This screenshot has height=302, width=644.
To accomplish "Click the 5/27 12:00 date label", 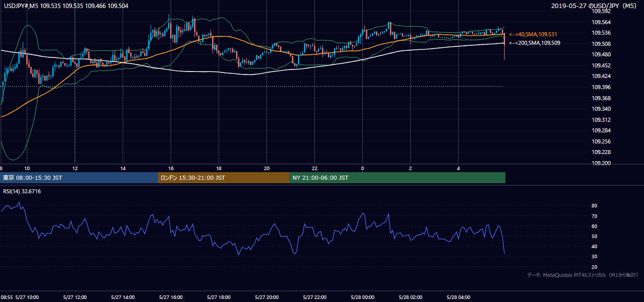I will tap(75, 297).
